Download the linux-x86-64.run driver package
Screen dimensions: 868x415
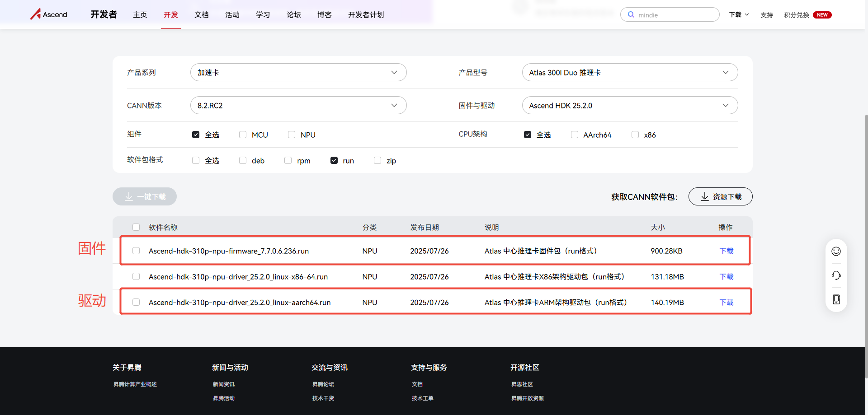point(726,276)
